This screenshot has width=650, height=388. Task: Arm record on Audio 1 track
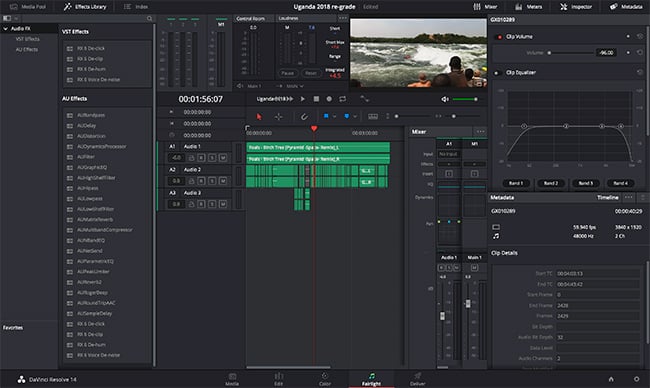tap(201, 158)
